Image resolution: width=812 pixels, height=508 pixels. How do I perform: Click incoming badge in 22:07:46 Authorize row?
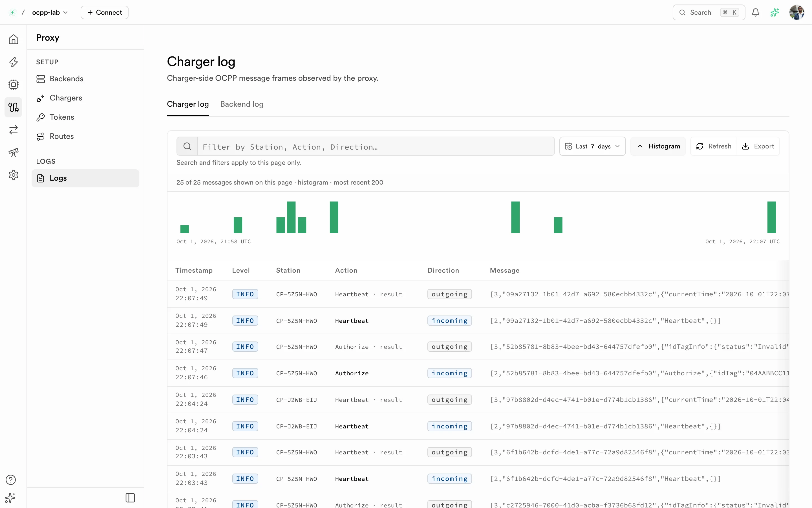pos(450,373)
